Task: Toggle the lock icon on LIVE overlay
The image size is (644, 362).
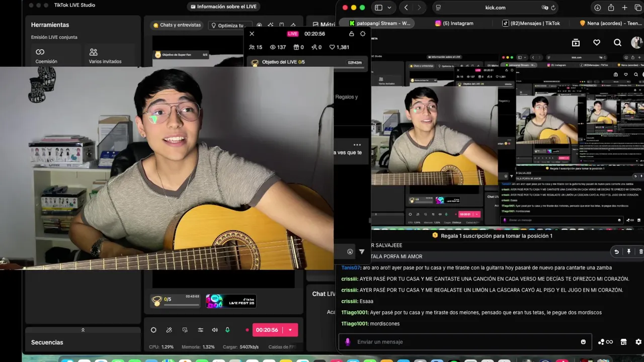Action: click(x=351, y=34)
